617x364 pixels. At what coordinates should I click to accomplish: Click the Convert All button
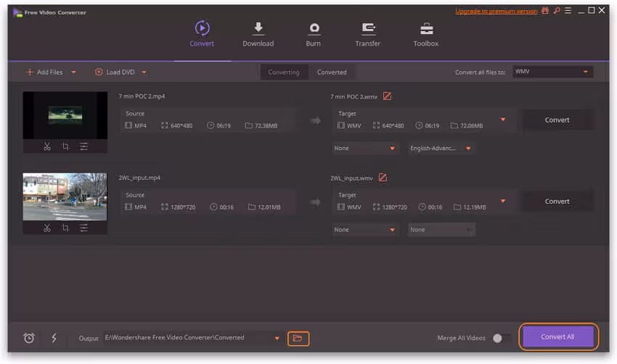pos(557,337)
